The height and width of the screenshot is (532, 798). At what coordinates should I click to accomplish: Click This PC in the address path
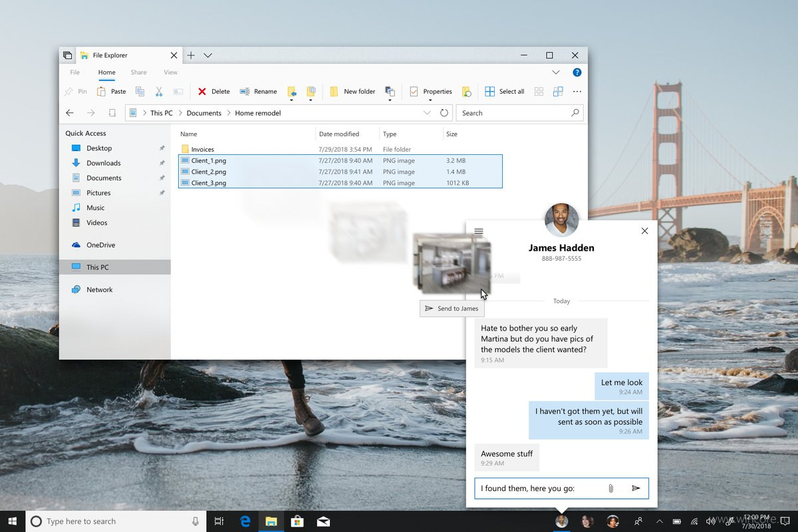pos(161,113)
